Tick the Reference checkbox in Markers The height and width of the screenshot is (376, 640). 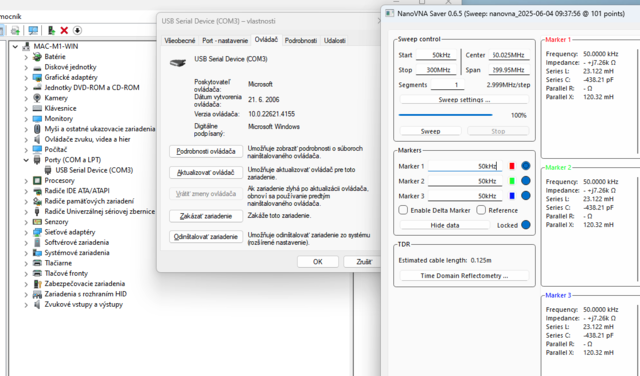[x=481, y=210]
